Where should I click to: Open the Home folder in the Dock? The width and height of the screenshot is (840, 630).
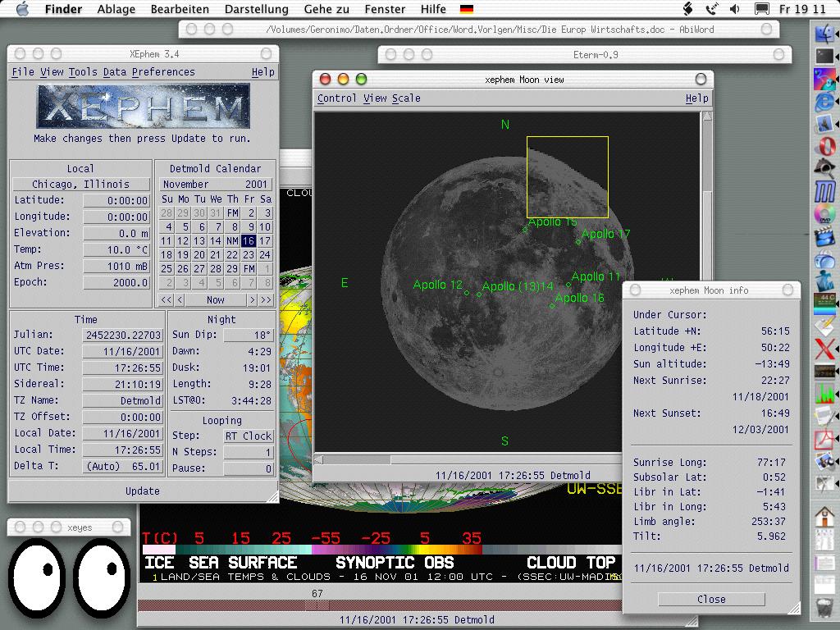pos(825,517)
